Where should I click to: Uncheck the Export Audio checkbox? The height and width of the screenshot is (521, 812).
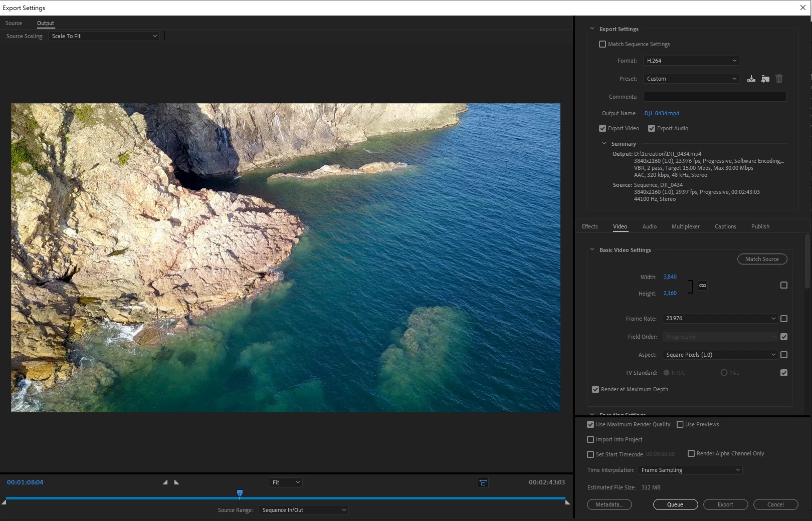tap(652, 128)
